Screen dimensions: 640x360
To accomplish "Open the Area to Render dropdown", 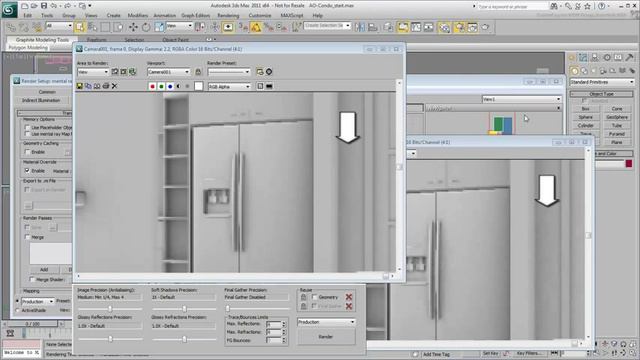I will click(93, 72).
